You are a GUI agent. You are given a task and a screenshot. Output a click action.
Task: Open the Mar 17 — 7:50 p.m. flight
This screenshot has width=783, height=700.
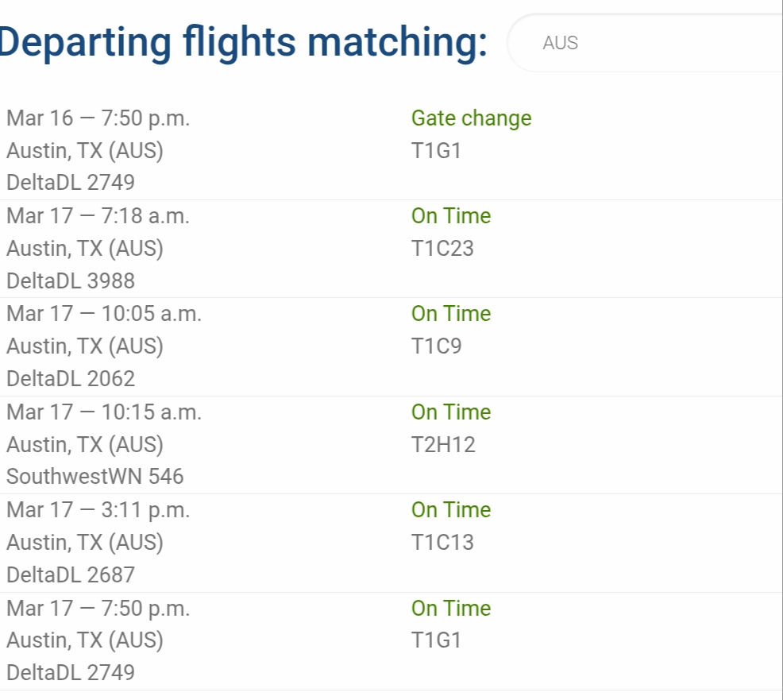click(x=98, y=609)
